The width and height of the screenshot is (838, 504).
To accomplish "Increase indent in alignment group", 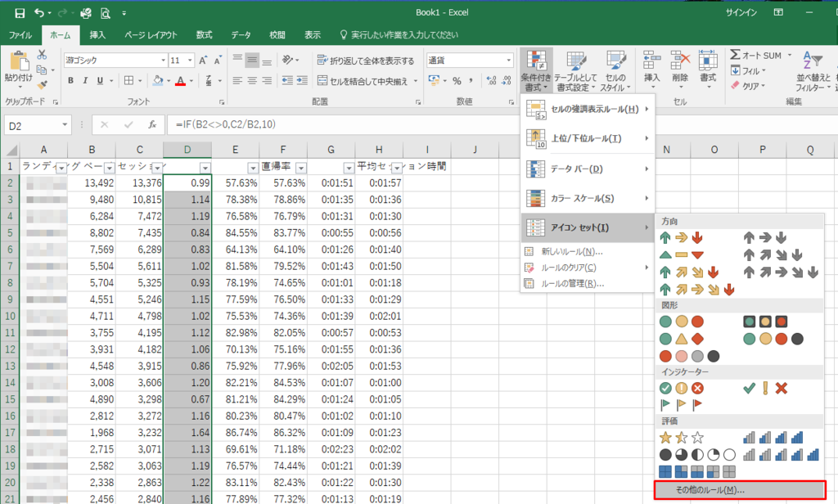I will [x=302, y=81].
